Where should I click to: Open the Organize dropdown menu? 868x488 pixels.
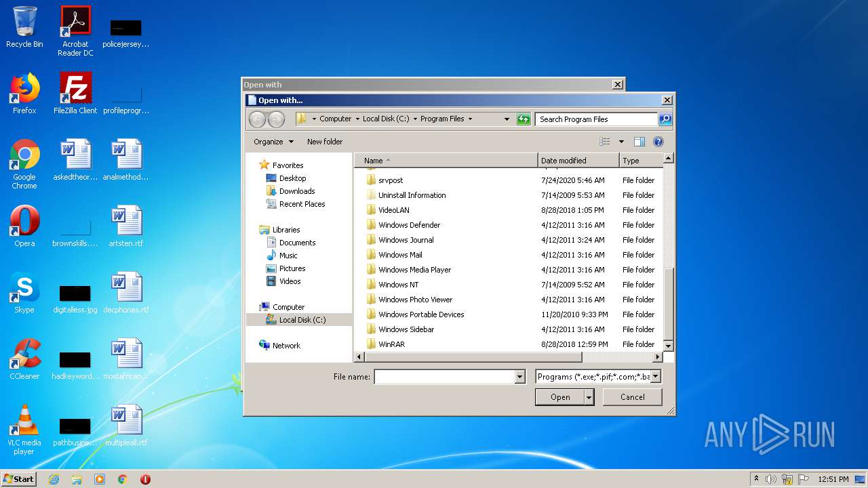tap(274, 142)
